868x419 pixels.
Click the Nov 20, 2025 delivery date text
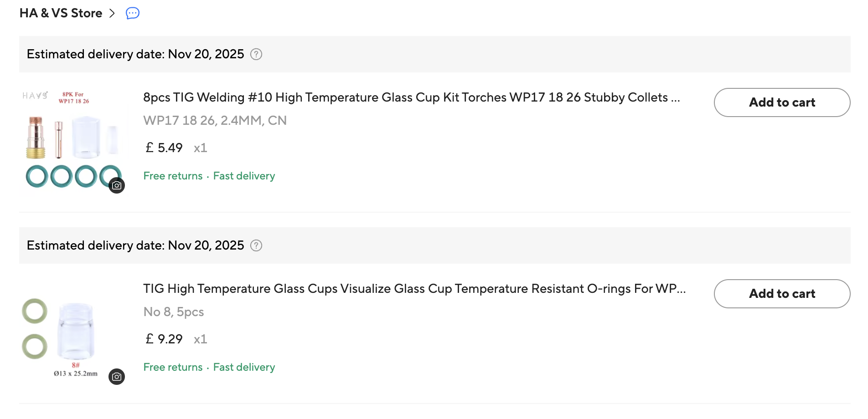pyautogui.click(x=206, y=54)
